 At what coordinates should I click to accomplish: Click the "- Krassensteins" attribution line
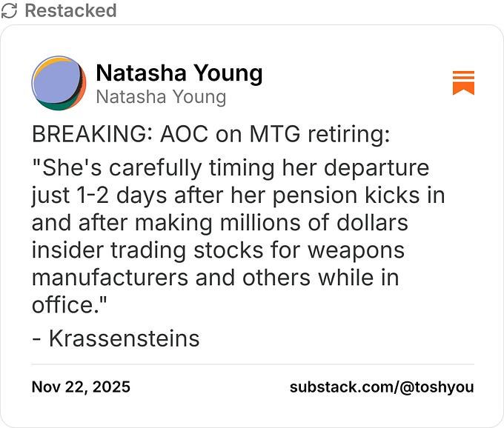click(x=116, y=339)
